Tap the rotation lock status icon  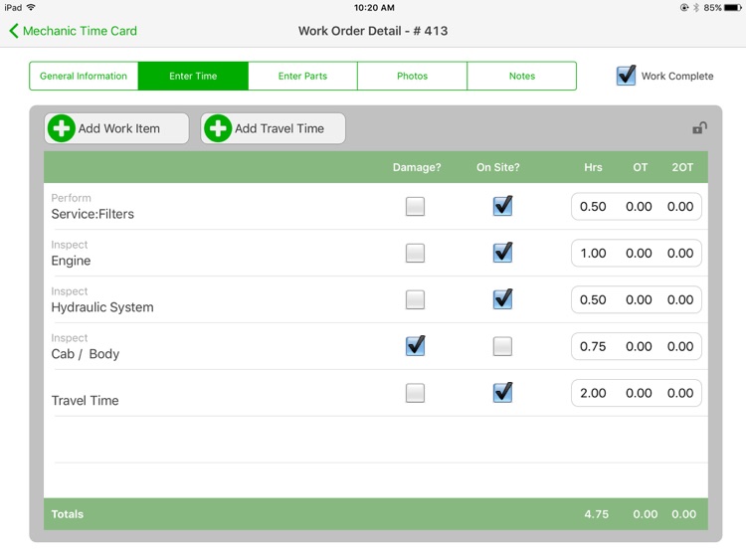[684, 8]
